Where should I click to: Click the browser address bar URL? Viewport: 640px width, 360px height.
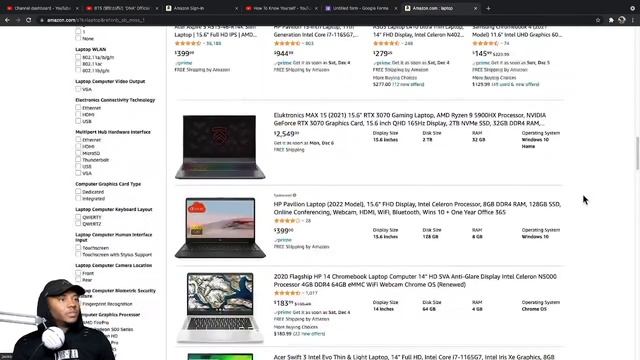pos(96,20)
